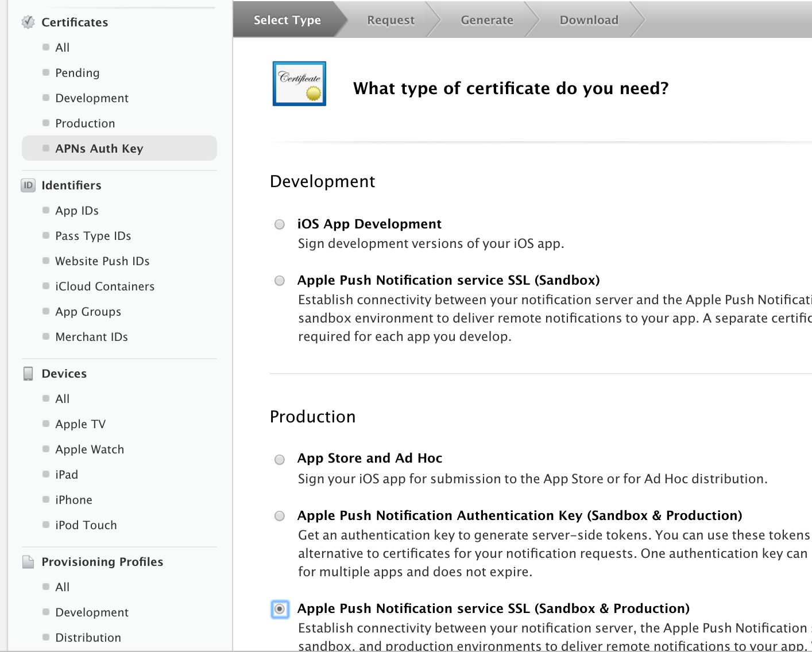Click the Identifiers ID badge icon
Image resolution: width=812 pixels, height=652 pixels.
pos(28,185)
